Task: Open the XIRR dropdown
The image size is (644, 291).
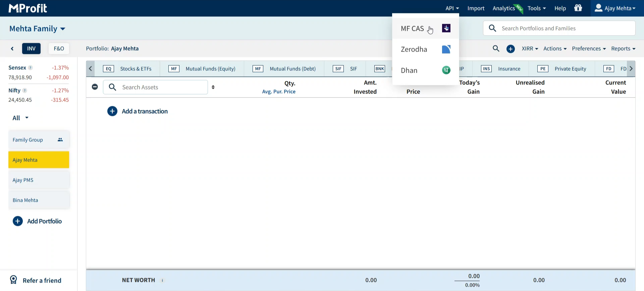Action: (530, 49)
